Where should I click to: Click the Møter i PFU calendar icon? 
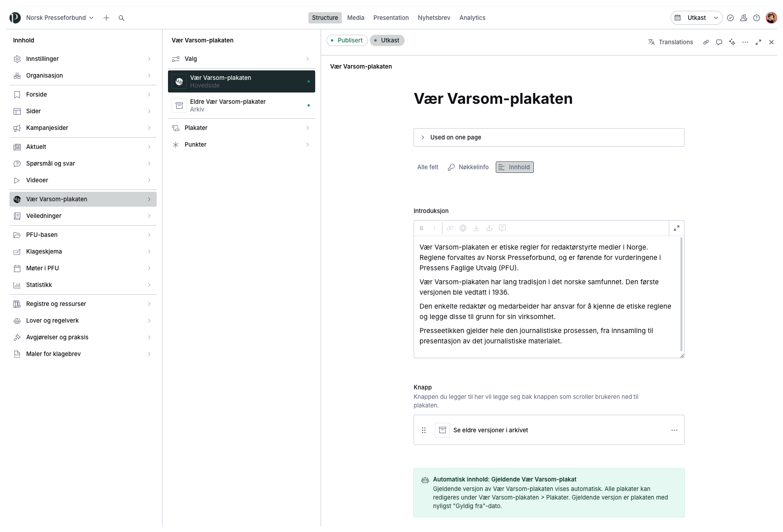(x=17, y=268)
